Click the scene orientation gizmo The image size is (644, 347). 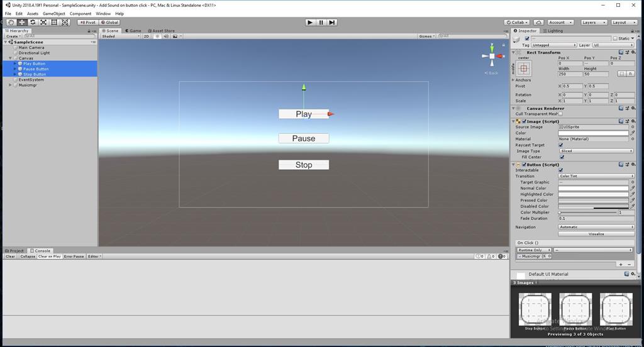coord(492,56)
